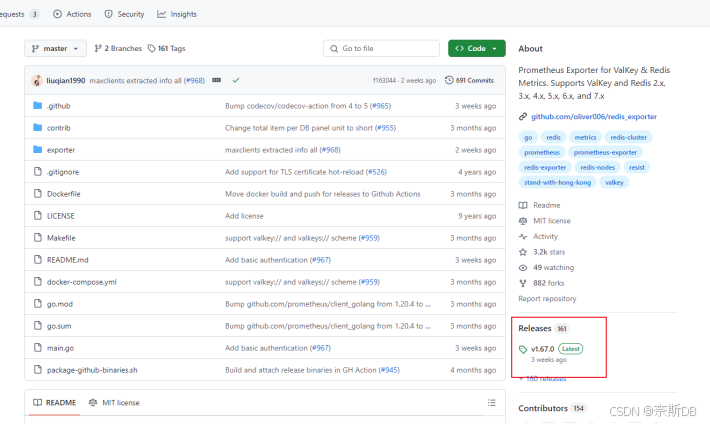
Task: Open pull request #526 link
Action: [376, 172]
